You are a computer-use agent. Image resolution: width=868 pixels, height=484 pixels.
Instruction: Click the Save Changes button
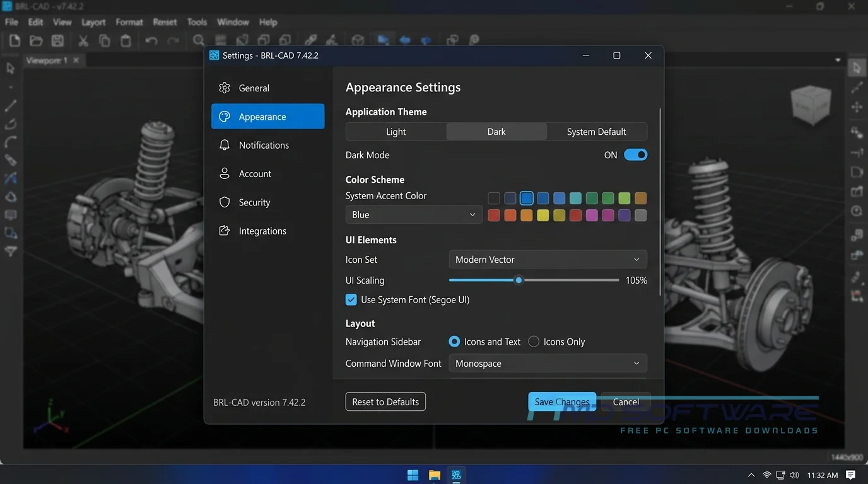click(x=562, y=402)
